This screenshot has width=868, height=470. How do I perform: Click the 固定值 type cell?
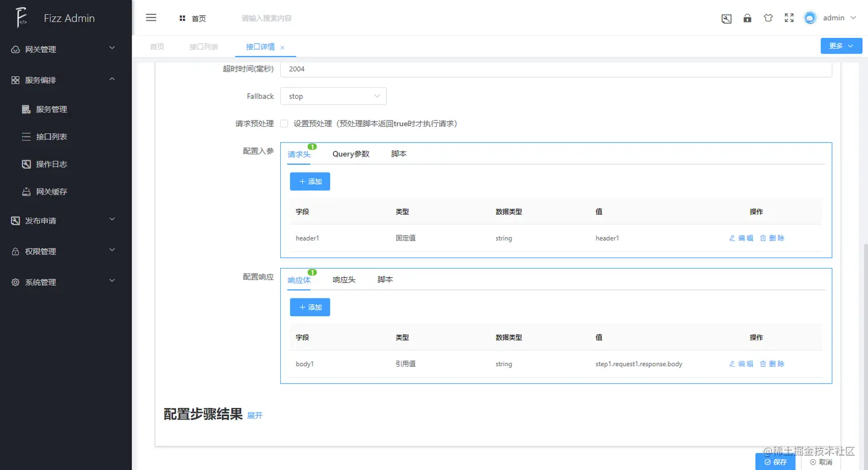coord(405,238)
